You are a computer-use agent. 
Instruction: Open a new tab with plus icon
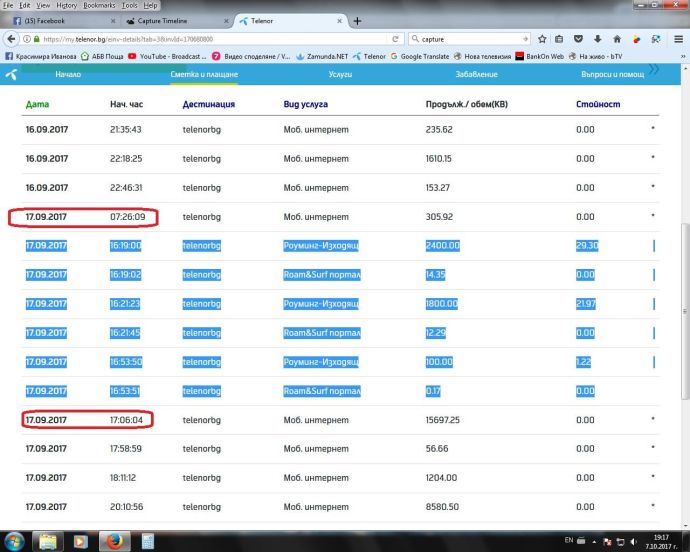pos(358,21)
